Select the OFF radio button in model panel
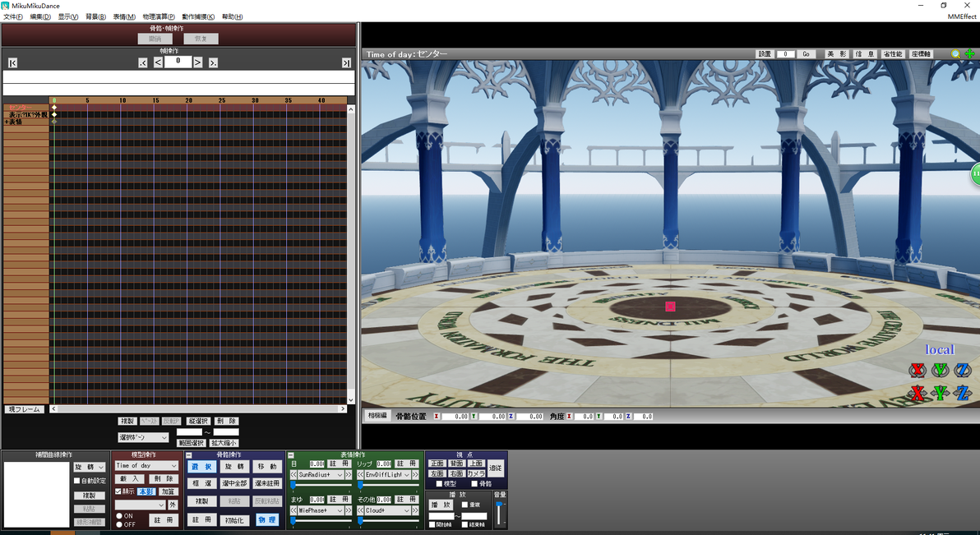 click(119, 524)
